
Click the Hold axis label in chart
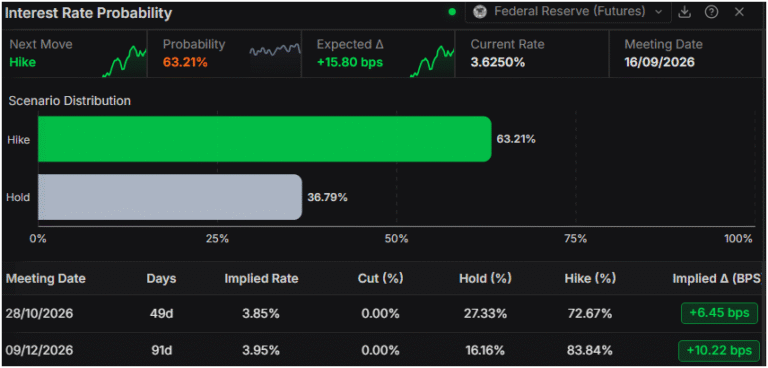point(18,197)
